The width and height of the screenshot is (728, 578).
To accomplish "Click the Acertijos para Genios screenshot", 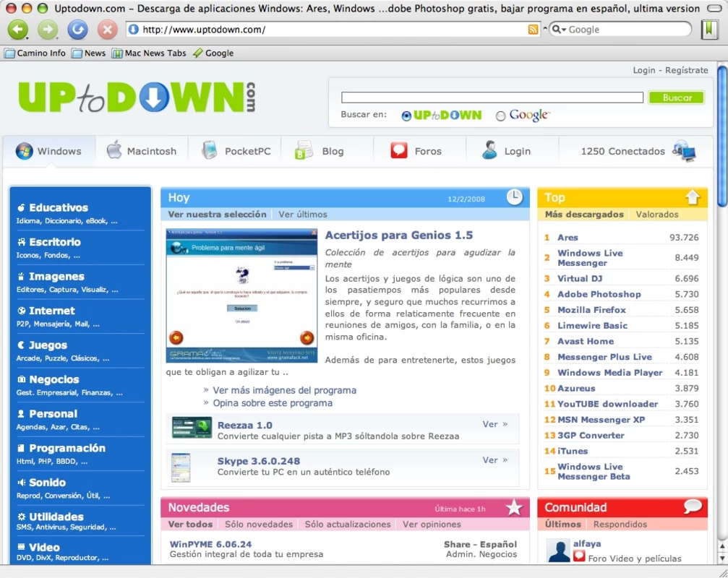I will point(242,296).
